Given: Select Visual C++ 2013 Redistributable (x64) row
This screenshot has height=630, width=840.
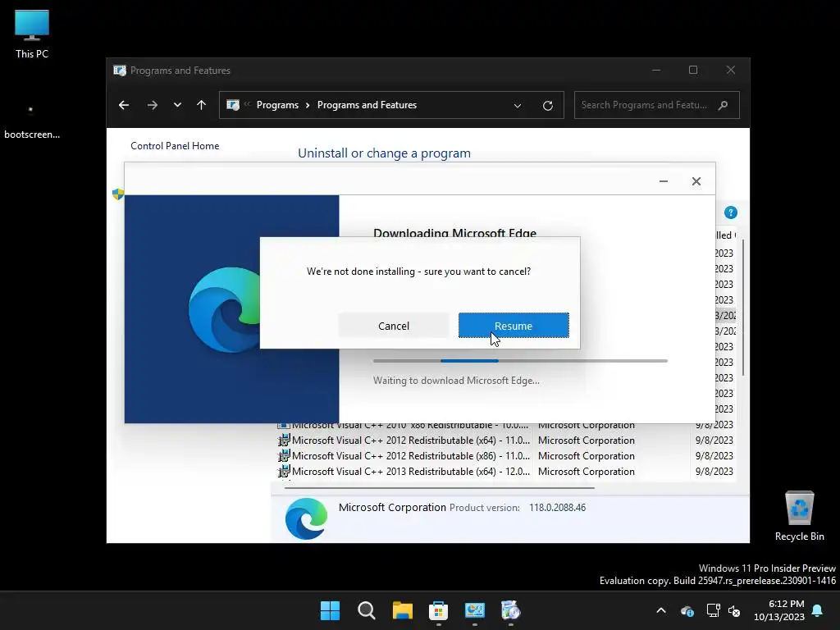Looking at the screenshot, I should click(505, 472).
